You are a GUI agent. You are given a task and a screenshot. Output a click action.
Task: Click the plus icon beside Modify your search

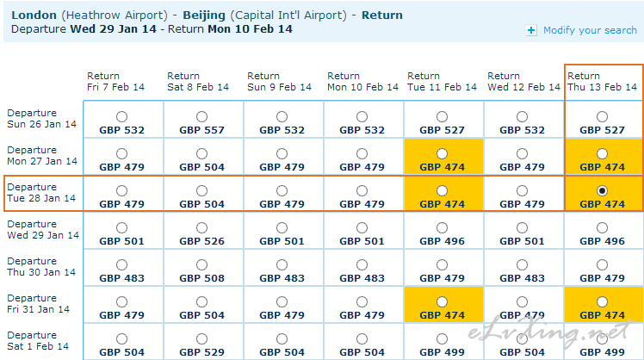(x=531, y=30)
